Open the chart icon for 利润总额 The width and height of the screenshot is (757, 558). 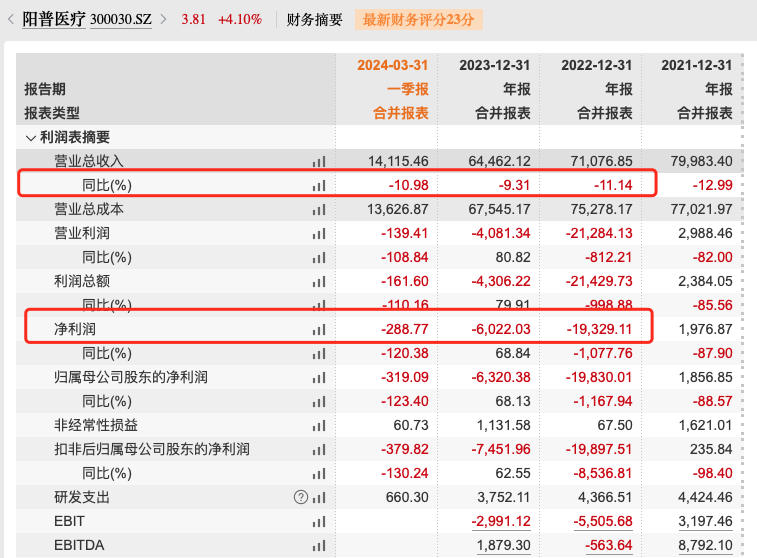pos(319,281)
